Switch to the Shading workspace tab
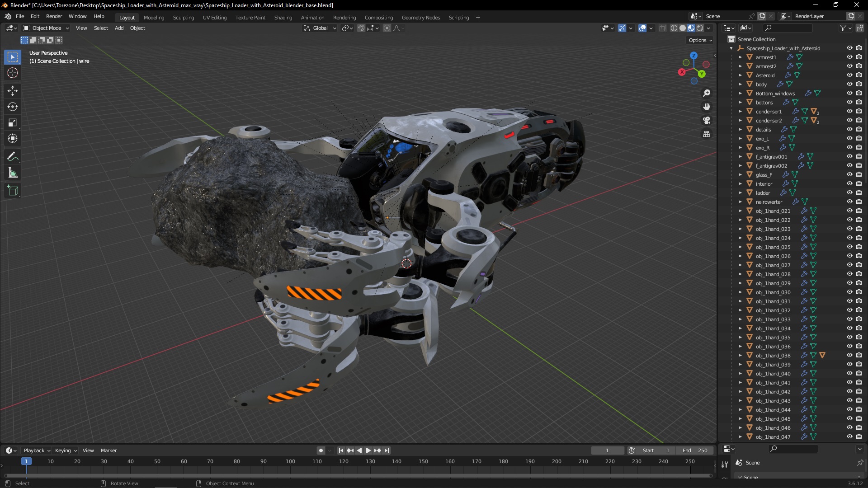Viewport: 868px width, 488px height. pyautogui.click(x=283, y=18)
